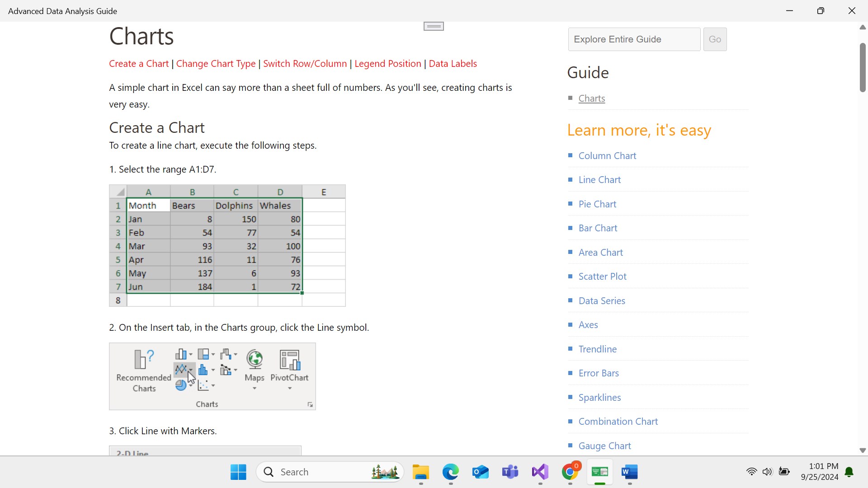
Task: Click the scroll down arrow
Action: point(863,450)
